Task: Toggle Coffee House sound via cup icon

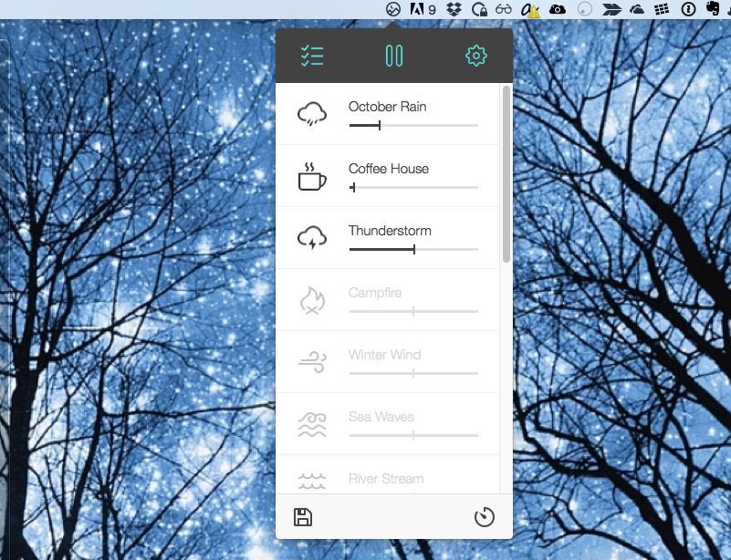Action: pyautogui.click(x=312, y=176)
